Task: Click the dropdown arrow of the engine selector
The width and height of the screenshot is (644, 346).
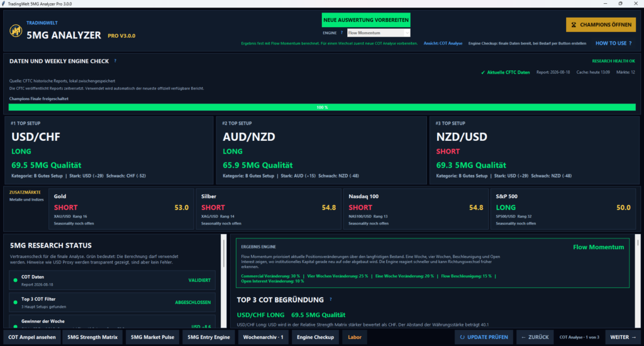Action: coord(407,33)
